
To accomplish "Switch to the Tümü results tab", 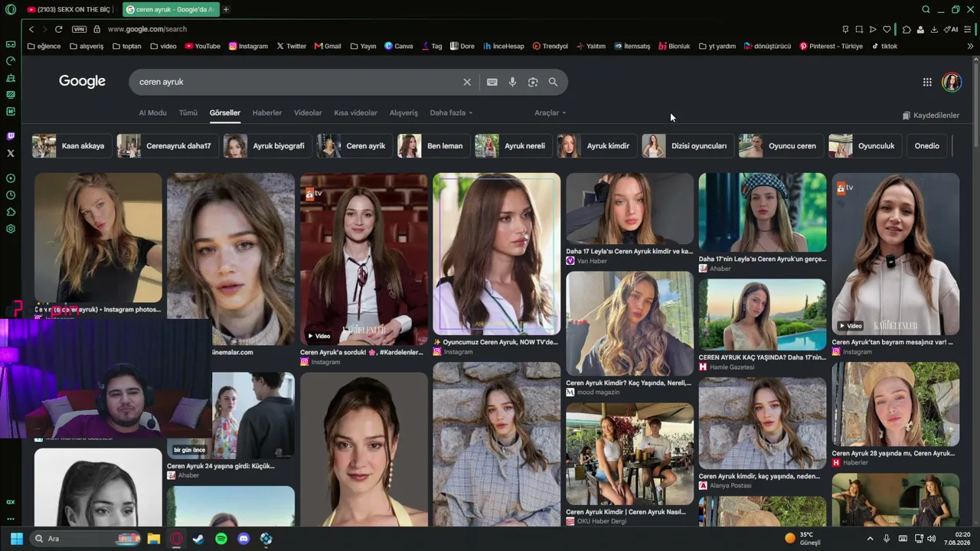I will [x=188, y=112].
